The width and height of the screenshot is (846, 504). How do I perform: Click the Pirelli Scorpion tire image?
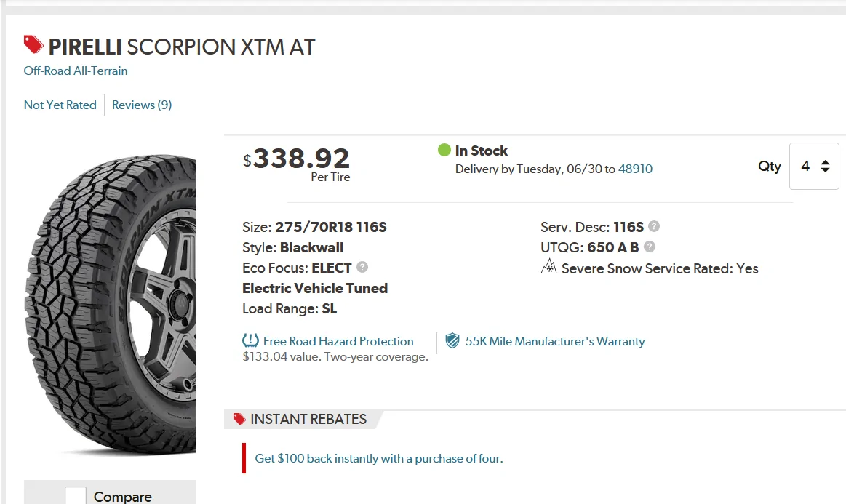pyautogui.click(x=111, y=305)
